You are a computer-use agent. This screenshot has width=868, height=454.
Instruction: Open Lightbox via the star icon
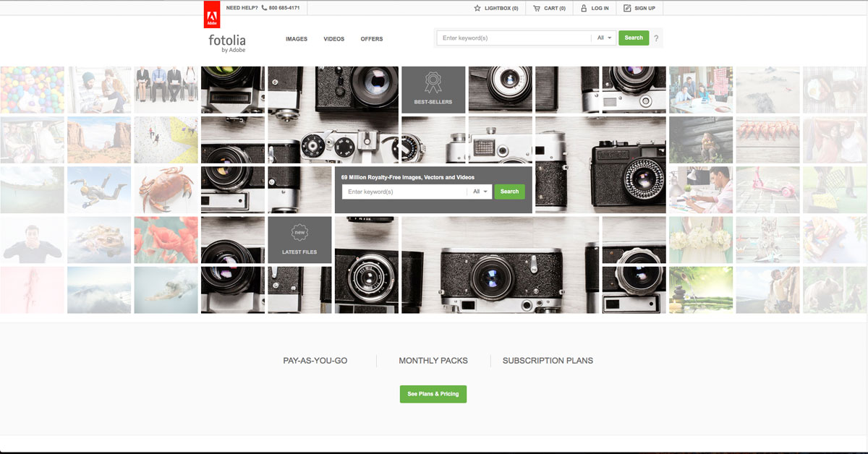point(477,9)
